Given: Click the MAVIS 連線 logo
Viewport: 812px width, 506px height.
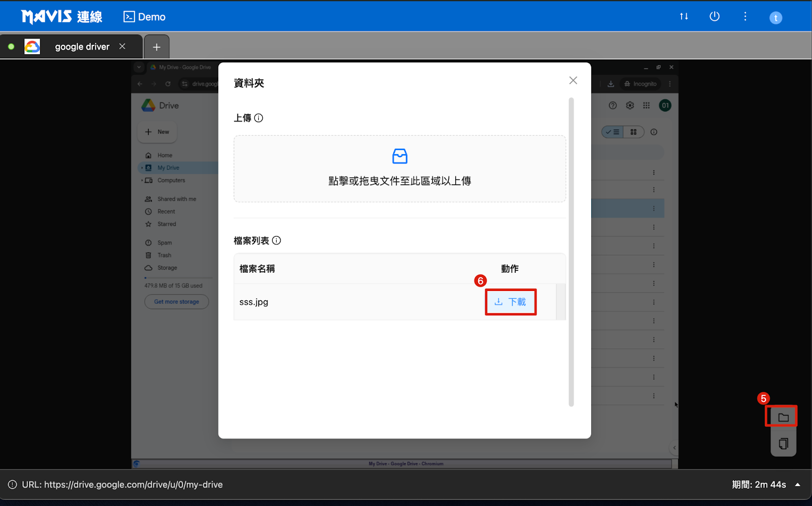Looking at the screenshot, I should [61, 17].
